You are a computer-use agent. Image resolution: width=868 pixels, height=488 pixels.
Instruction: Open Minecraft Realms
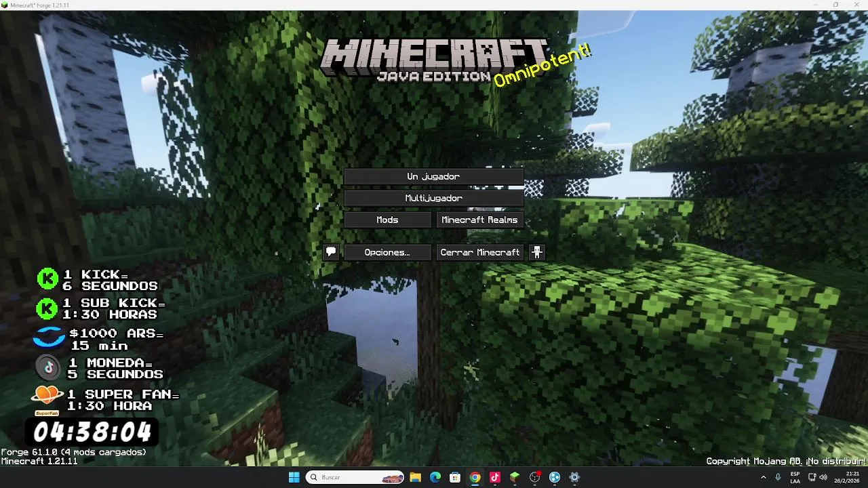479,220
